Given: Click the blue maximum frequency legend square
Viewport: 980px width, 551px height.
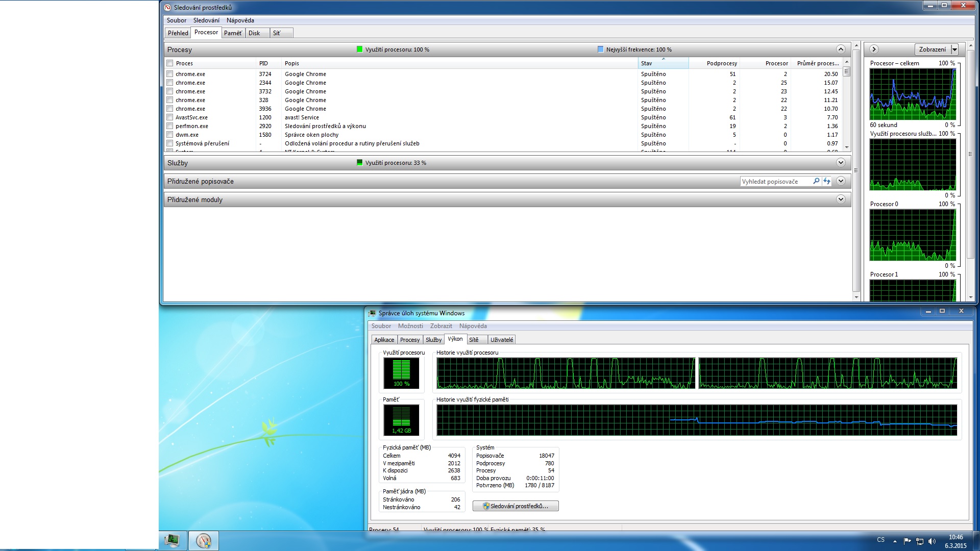Looking at the screenshot, I should pyautogui.click(x=600, y=49).
